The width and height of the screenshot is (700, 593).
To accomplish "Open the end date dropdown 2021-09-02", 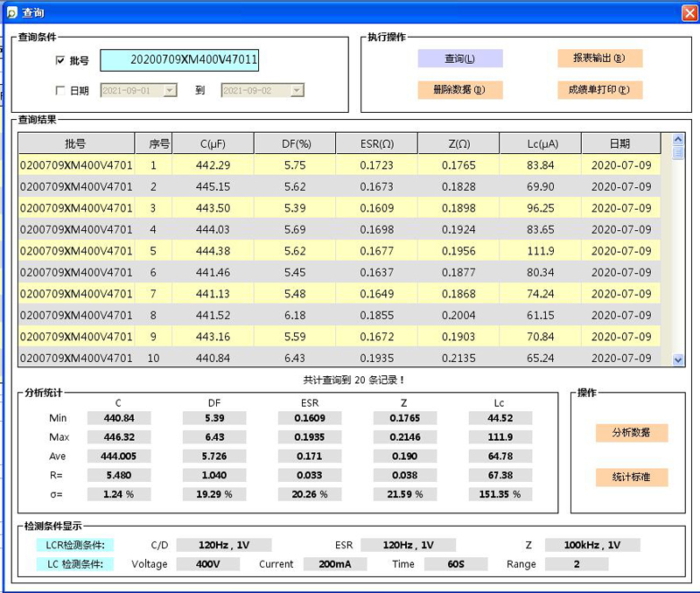I will coord(297,90).
